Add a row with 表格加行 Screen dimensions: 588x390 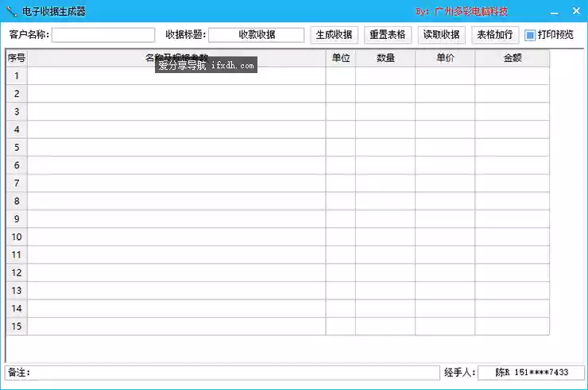tap(495, 35)
